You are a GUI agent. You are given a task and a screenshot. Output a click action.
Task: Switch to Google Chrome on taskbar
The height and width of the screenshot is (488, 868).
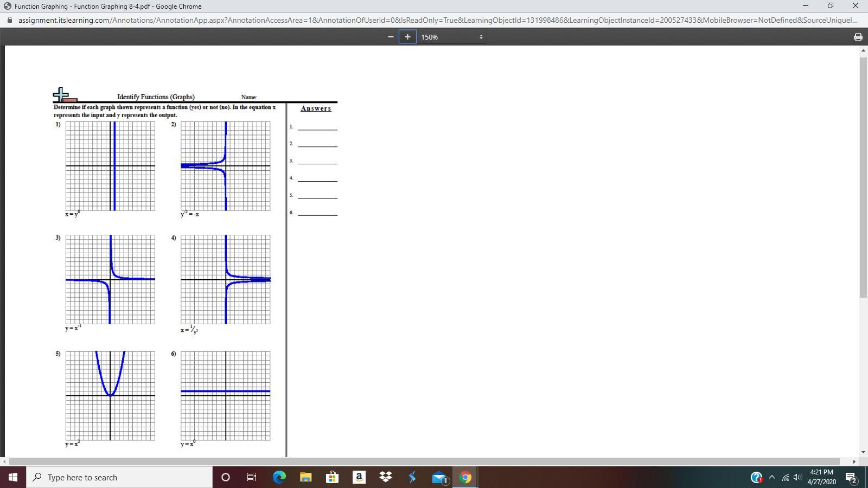(x=465, y=477)
